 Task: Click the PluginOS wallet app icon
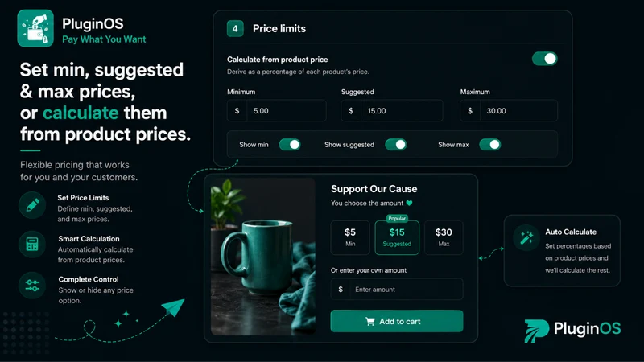coord(35,28)
